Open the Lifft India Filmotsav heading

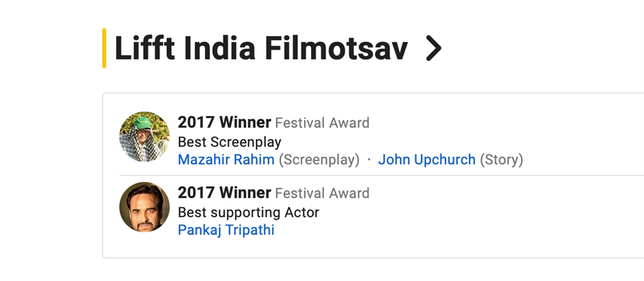click(261, 49)
